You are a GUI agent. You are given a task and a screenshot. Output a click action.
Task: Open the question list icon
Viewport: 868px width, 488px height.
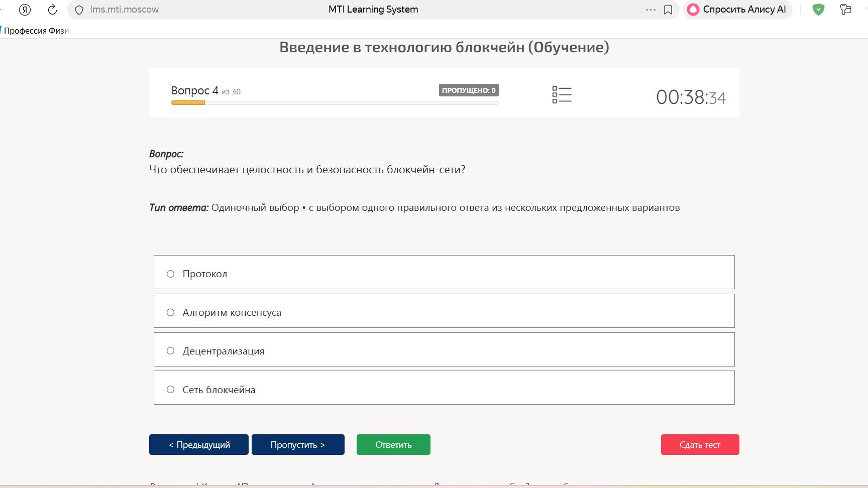click(x=562, y=94)
